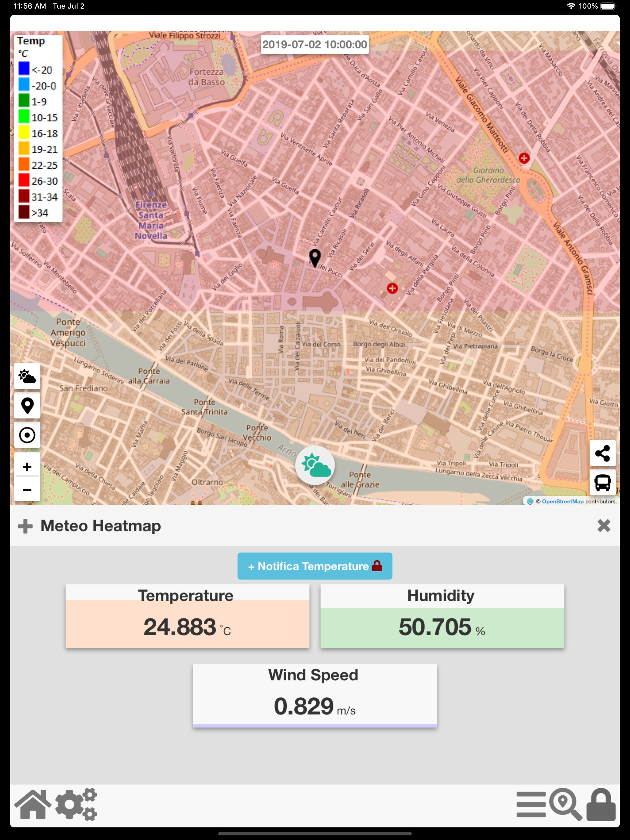
Task: Tap the location pin map button
Action: (x=27, y=406)
